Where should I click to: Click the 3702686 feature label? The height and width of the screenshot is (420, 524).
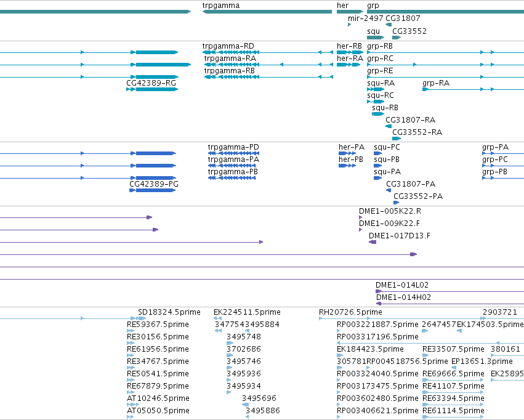coord(244,349)
